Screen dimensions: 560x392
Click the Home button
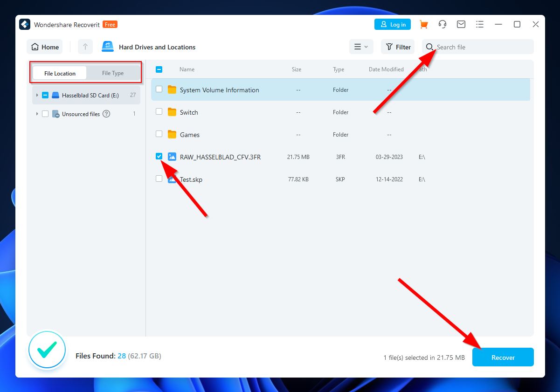pyautogui.click(x=45, y=47)
